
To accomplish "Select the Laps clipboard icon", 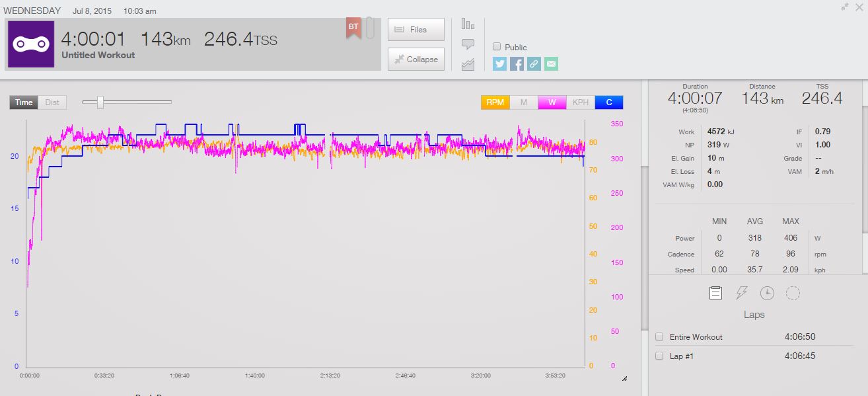I will coord(715,293).
